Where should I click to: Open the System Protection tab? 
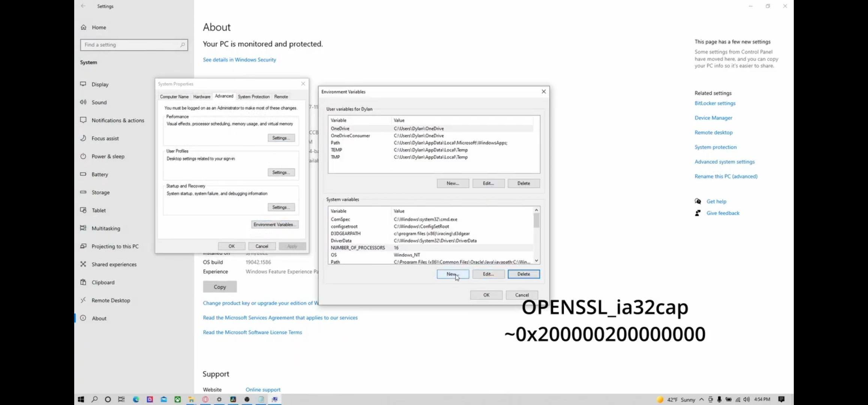coord(253,97)
